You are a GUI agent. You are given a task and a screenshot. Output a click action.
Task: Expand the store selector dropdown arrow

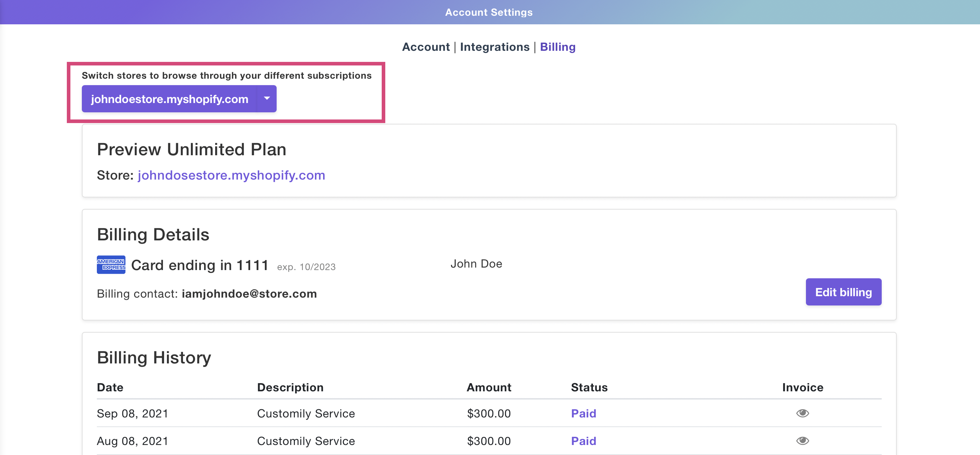[x=267, y=99]
